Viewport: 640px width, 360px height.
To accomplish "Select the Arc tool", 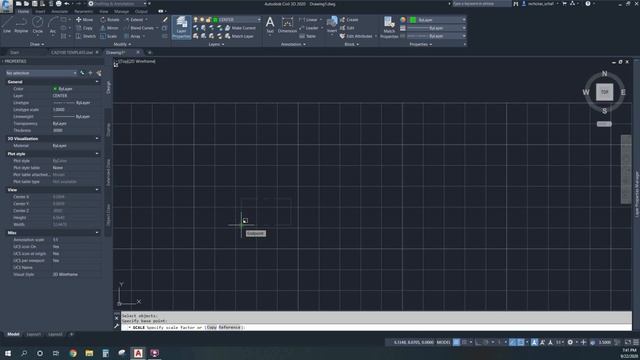I will (53, 24).
